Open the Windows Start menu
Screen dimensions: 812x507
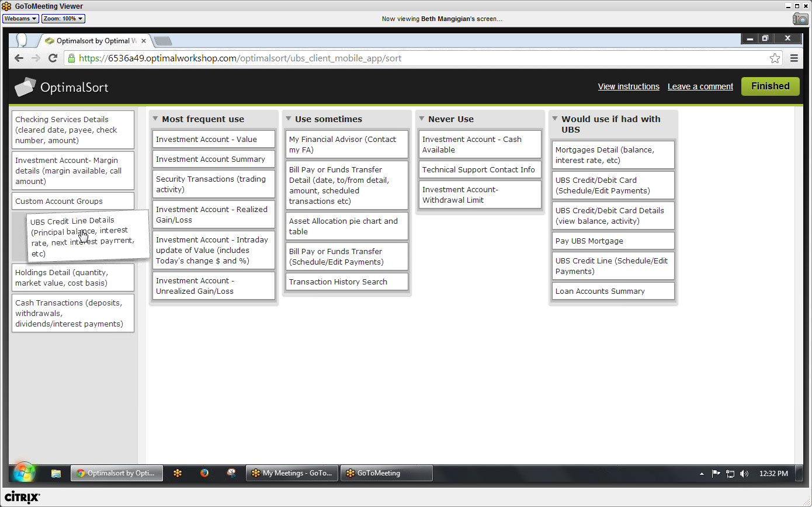pyautogui.click(x=24, y=473)
